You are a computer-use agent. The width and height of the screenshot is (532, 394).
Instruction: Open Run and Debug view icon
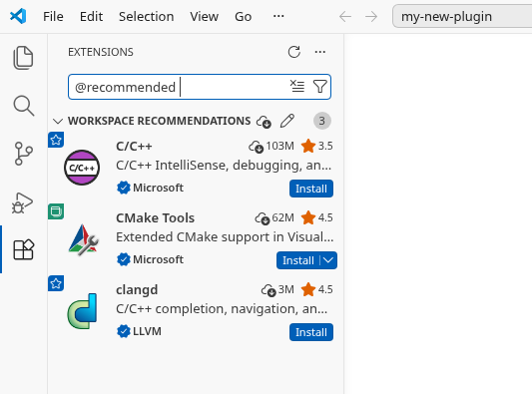click(x=22, y=202)
